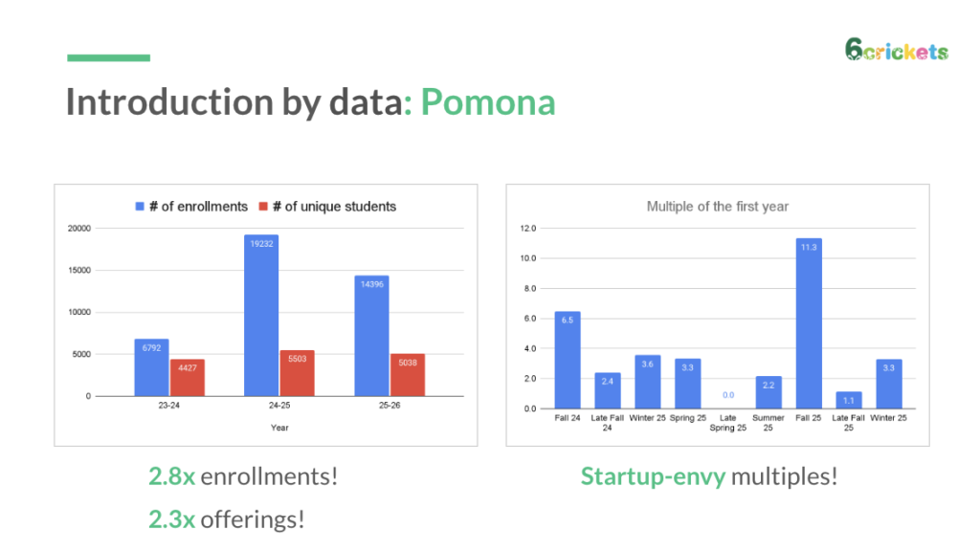980x552 pixels.
Task: Select the "2.8x enrollments!" caption text
Action: coord(243,475)
